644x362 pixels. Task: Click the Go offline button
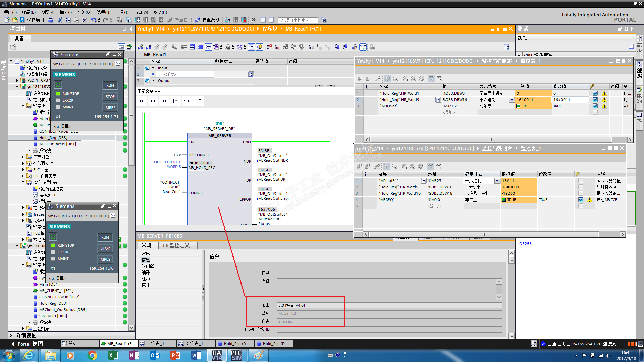[208, 20]
